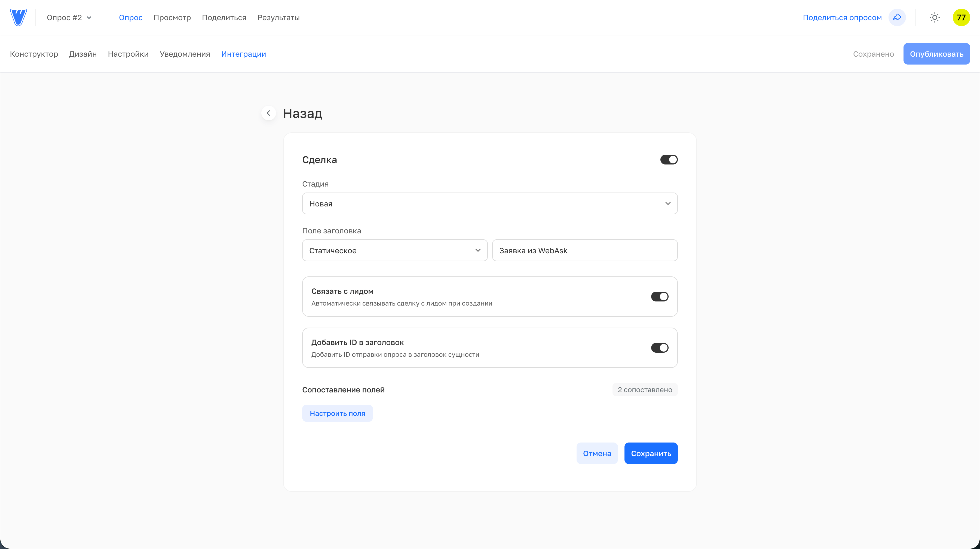Screen dimensions: 980x549
Task: Open the Просмотр menu item
Action: (x=172, y=17)
